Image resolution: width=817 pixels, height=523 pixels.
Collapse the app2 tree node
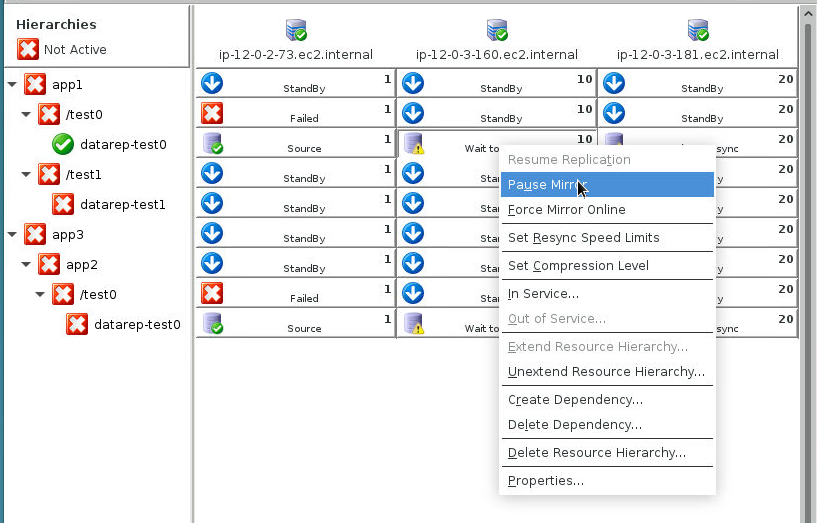coord(25,265)
